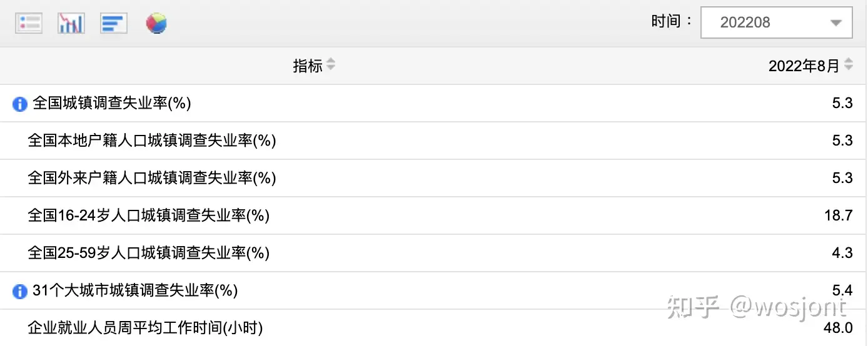Click info icon beside 31个大城市城镇调查失业率(%)

20,291
